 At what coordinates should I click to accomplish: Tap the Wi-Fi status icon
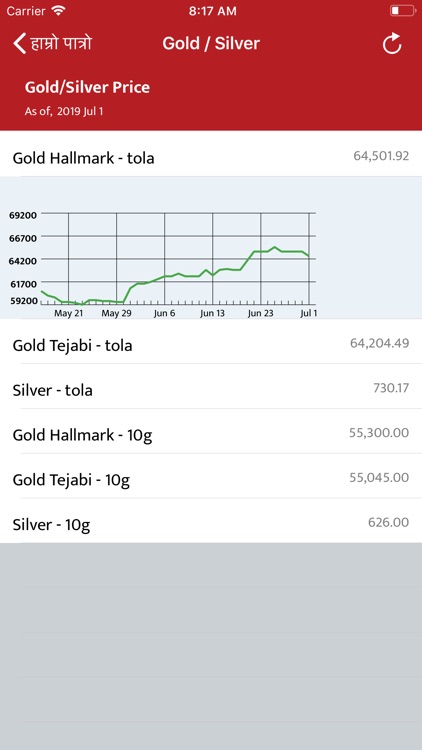58,11
